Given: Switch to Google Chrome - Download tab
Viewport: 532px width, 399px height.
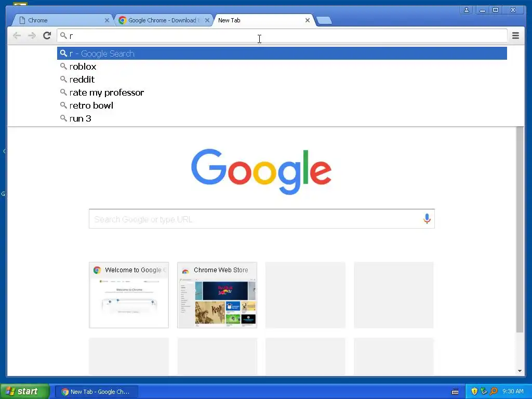Looking at the screenshot, I should pos(164,20).
